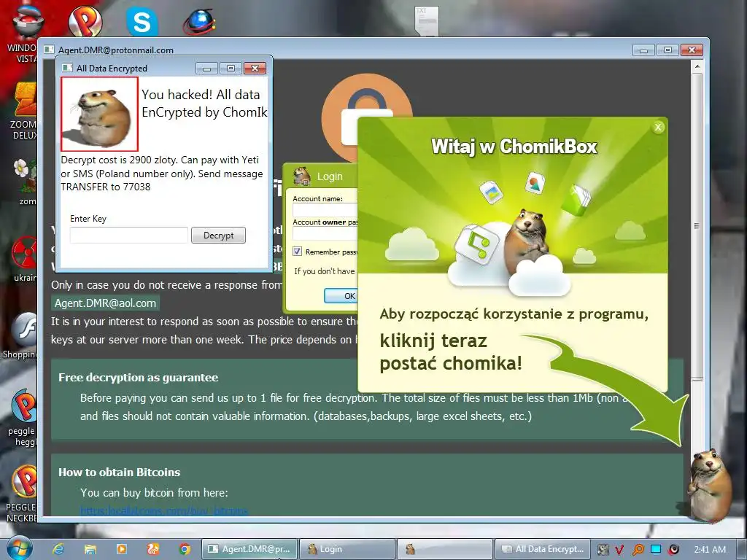Launch Google Chrome from the taskbar
Image resolution: width=747 pixels, height=560 pixels.
185,549
